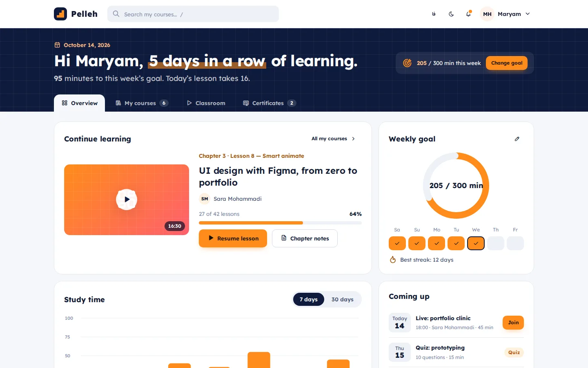Open the All my courses link
This screenshot has width=588, height=368.
333,139
